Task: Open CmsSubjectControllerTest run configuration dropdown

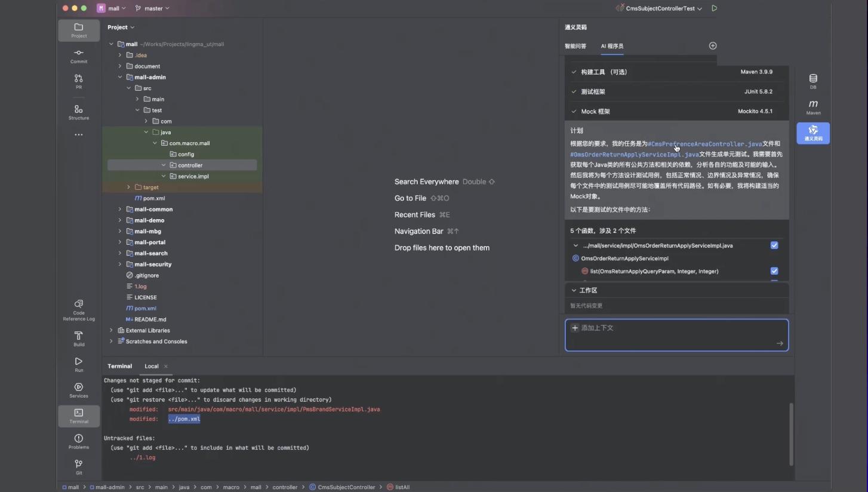Action: 660,8
